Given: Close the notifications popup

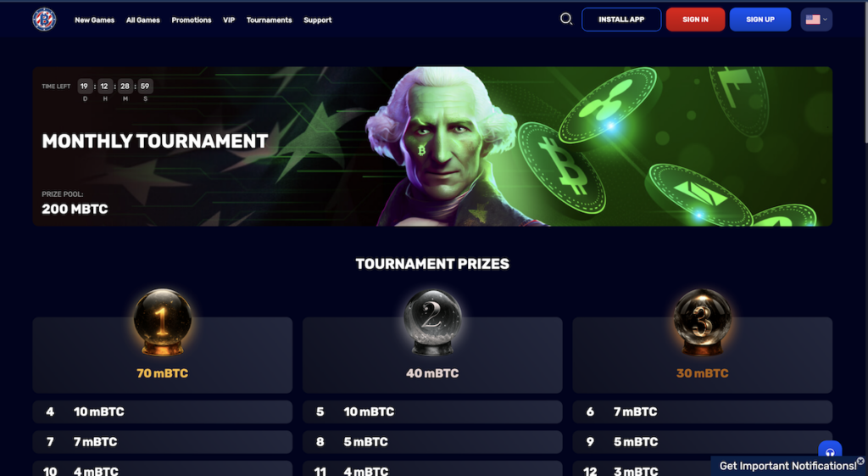Looking at the screenshot, I should [x=860, y=461].
